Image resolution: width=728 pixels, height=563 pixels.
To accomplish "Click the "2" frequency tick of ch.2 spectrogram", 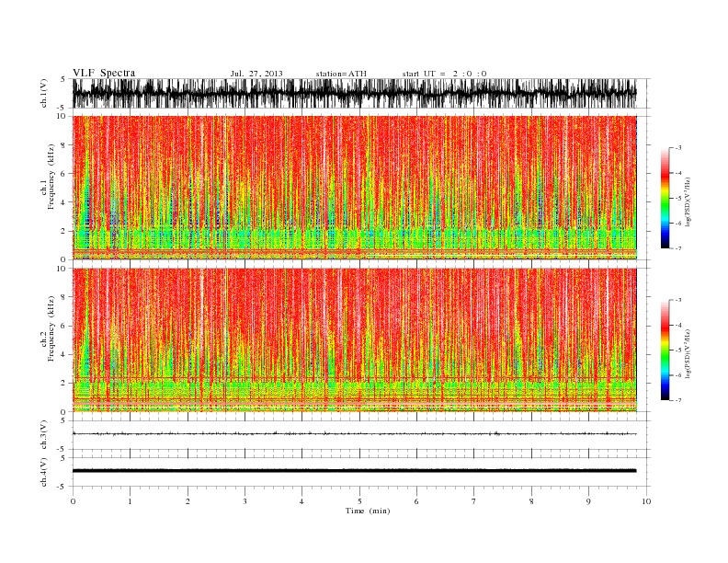I will pyautogui.click(x=63, y=384).
